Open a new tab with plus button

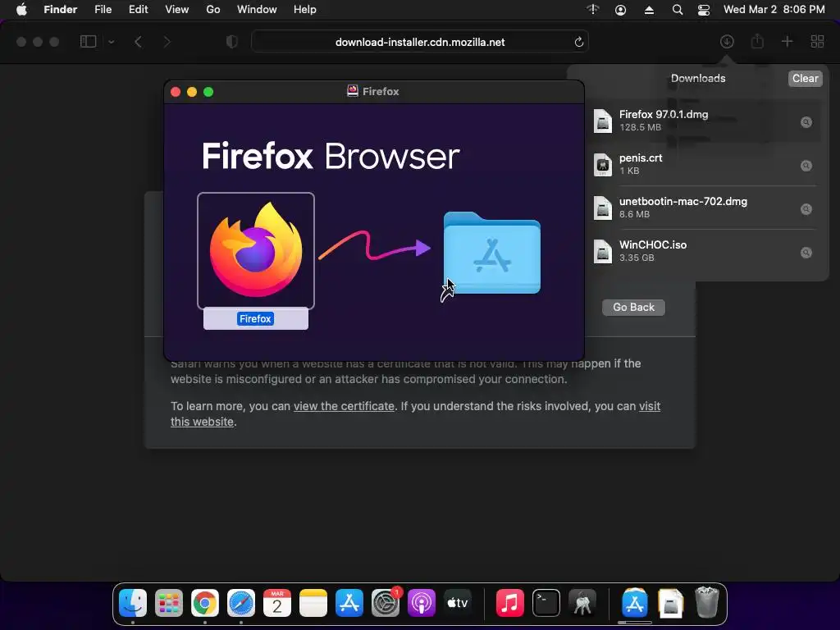coord(787,41)
